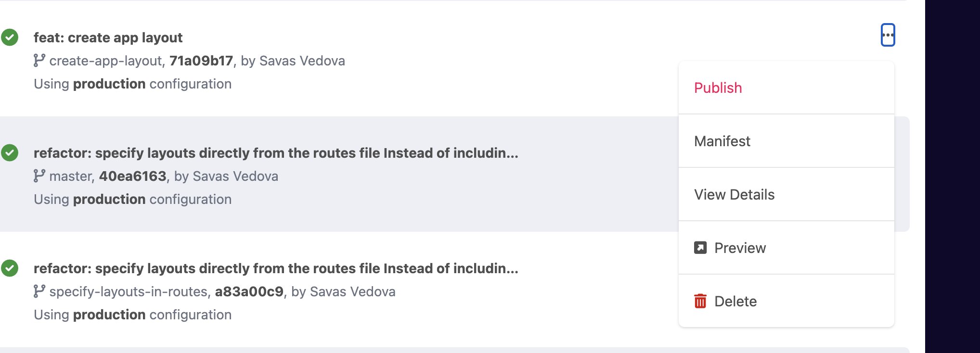Click branch icon next to master
This screenshot has width=980, height=353.
(x=39, y=176)
